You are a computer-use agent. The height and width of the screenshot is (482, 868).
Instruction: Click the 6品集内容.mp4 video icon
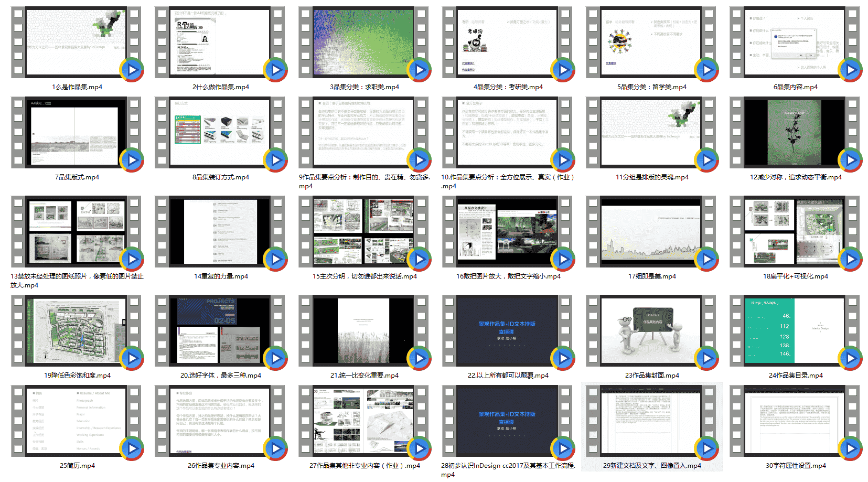coord(795,42)
